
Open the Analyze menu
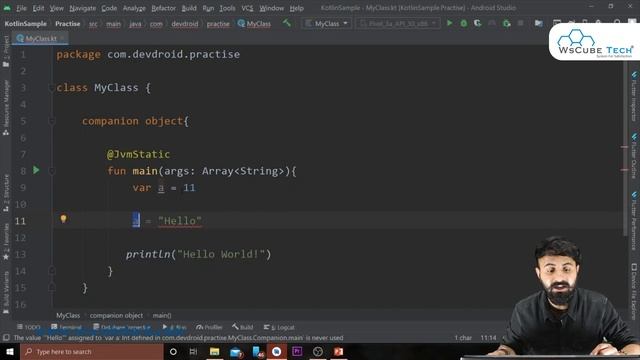(x=134, y=8)
